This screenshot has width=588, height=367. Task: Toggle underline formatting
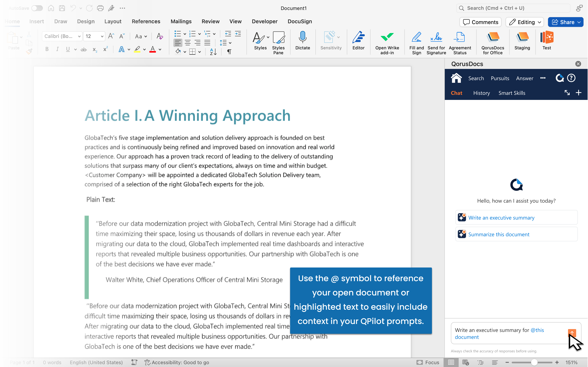coord(68,50)
